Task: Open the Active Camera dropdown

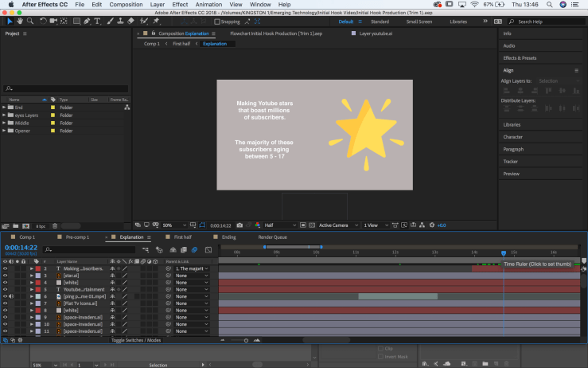Action: click(338, 225)
